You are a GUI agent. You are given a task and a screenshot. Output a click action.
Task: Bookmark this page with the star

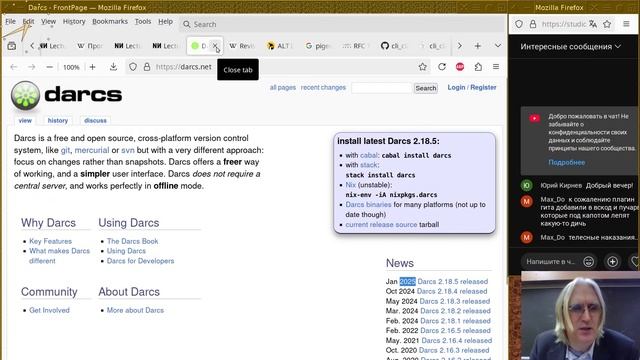coord(422,67)
